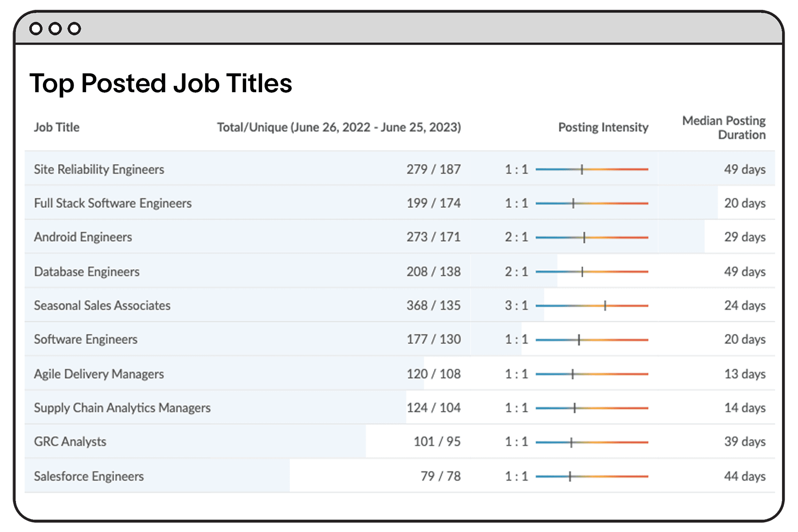Image resolution: width=798 pixels, height=532 pixels.
Task: Click Site Reliability Engineers intensity bar
Action: (592, 169)
